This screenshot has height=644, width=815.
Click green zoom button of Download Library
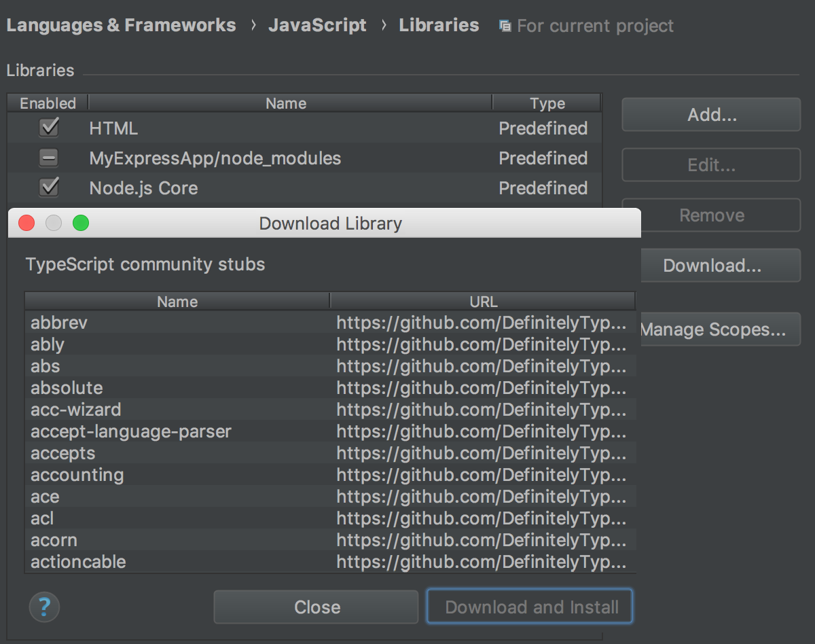pyautogui.click(x=81, y=223)
